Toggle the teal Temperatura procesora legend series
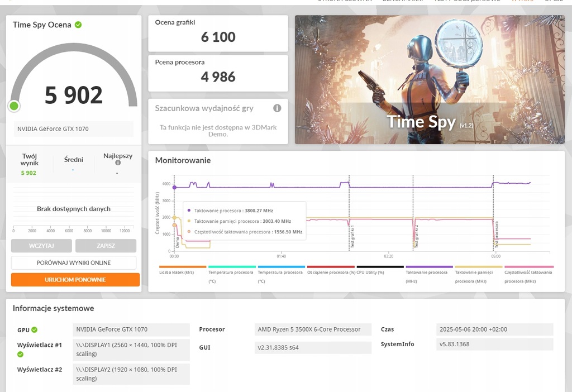 [232, 274]
